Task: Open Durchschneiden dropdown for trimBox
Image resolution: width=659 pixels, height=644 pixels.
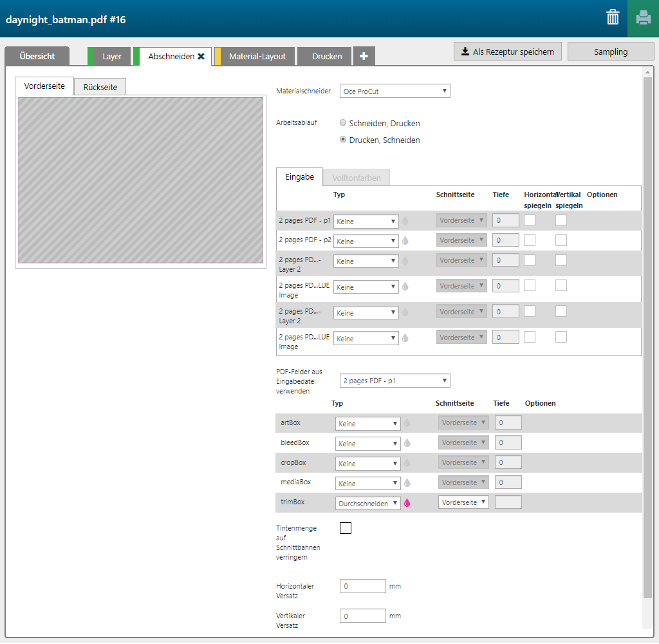Action: click(367, 504)
